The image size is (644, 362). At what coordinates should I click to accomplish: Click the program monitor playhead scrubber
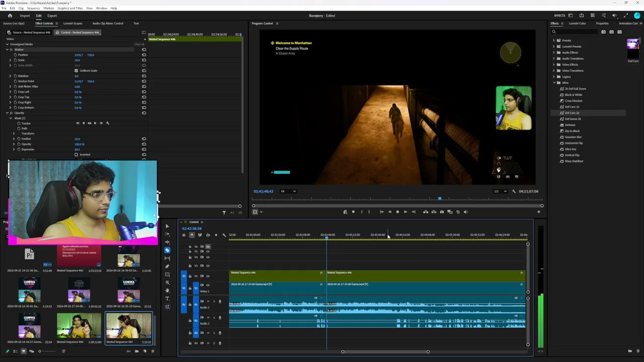(x=440, y=199)
